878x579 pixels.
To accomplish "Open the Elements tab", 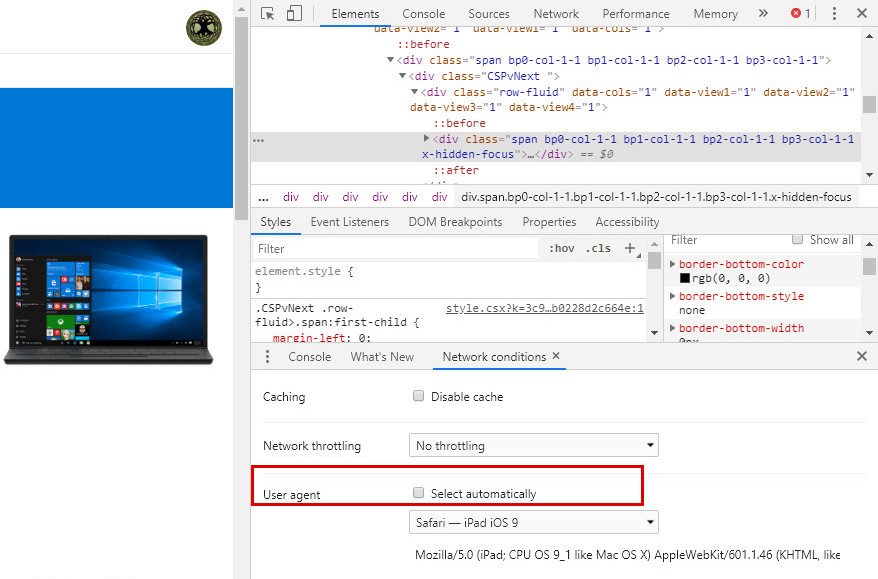I will [x=355, y=13].
